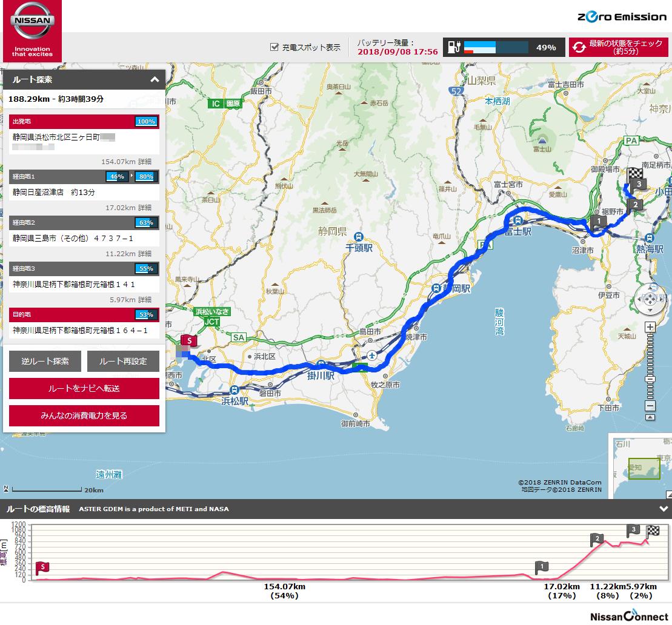Collapse the ルート探索 panel chevron
Image resolution: width=672 pixels, height=625 pixels.
(155, 80)
